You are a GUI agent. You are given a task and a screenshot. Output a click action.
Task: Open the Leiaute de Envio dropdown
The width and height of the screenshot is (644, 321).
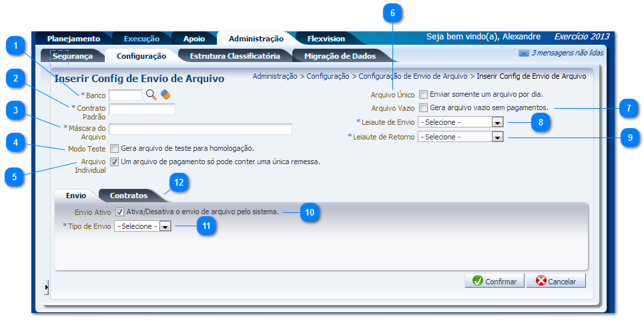pyautogui.click(x=497, y=123)
